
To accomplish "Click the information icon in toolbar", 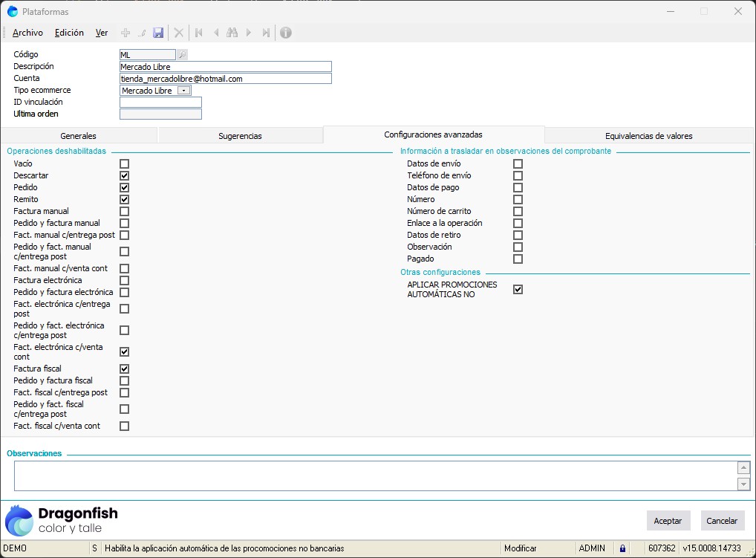I will pyautogui.click(x=285, y=33).
